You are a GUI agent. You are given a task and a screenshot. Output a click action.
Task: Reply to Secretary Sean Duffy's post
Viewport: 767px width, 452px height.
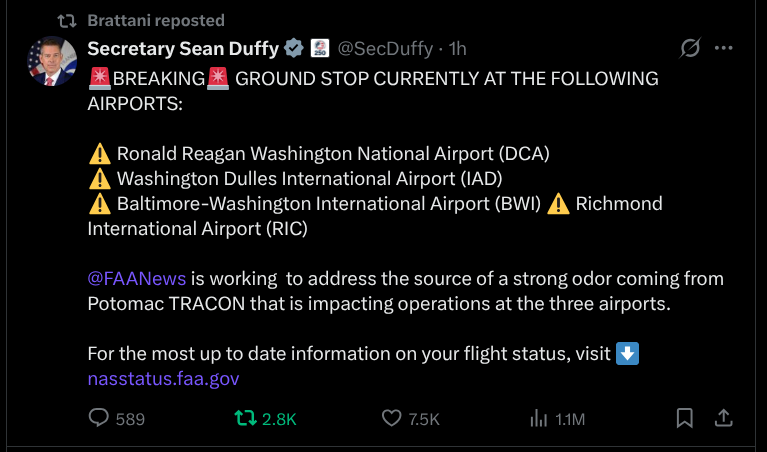[100, 418]
